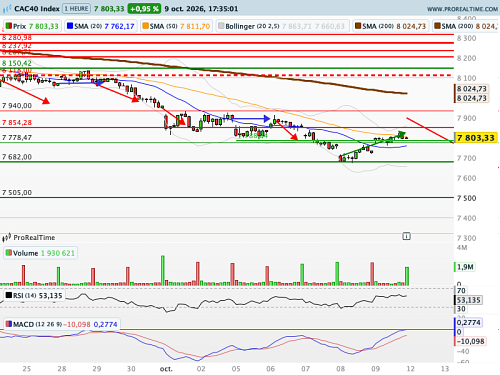Click the date label 02 on time axis
Image resolution: width=500 pixels, height=375 pixels.
point(201,369)
